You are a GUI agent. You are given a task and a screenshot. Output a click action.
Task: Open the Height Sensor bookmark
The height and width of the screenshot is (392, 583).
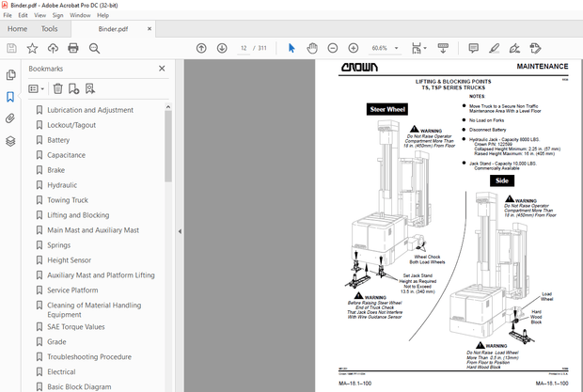pyautogui.click(x=70, y=260)
